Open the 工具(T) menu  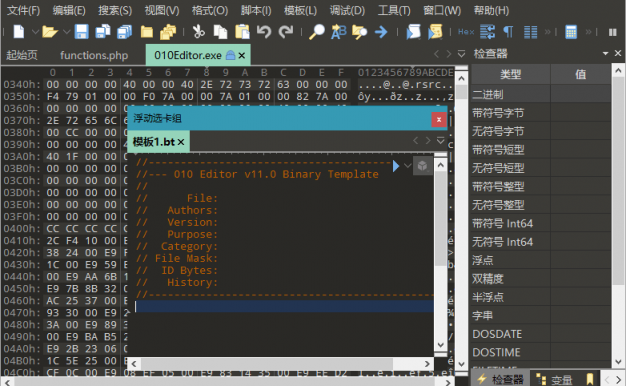tap(394, 10)
